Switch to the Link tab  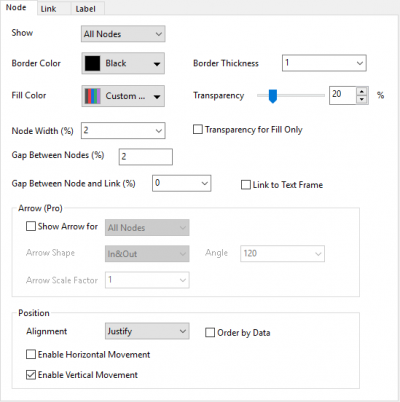[x=48, y=9]
